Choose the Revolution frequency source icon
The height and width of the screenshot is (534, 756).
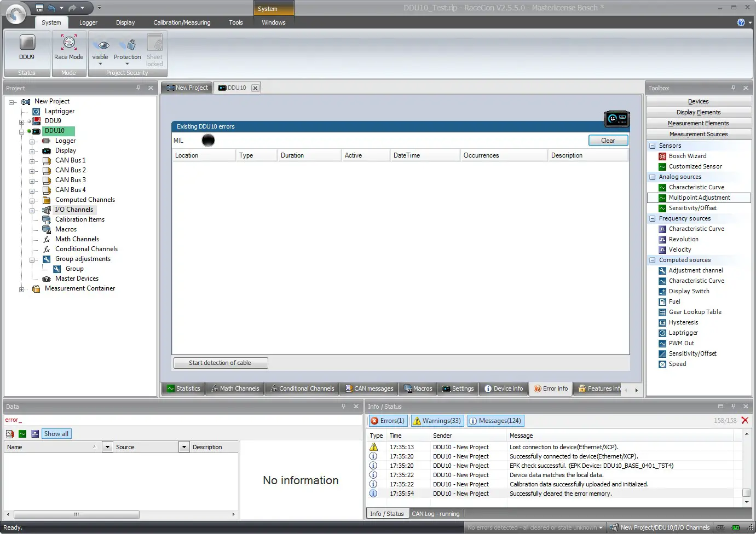pos(662,240)
